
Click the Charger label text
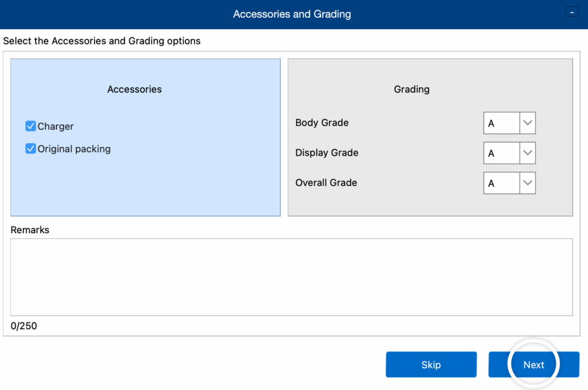tap(56, 126)
